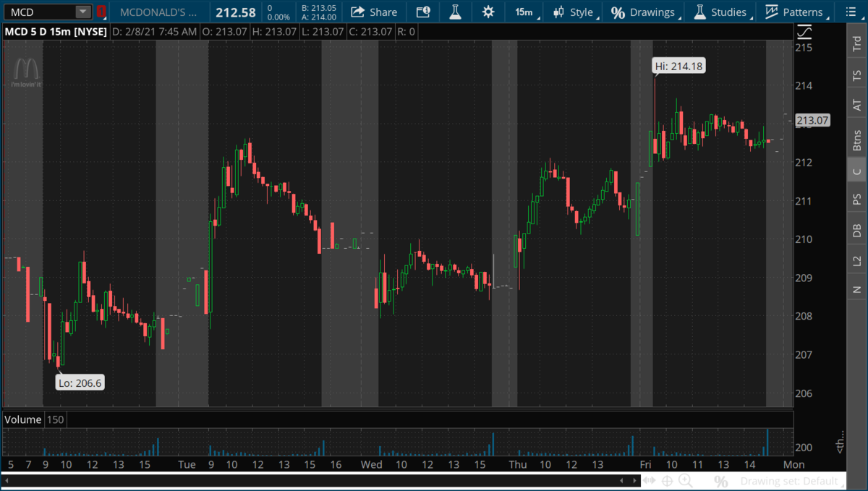Open the AT sidebar tab
Viewport: 868px width, 491px height.
(857, 106)
